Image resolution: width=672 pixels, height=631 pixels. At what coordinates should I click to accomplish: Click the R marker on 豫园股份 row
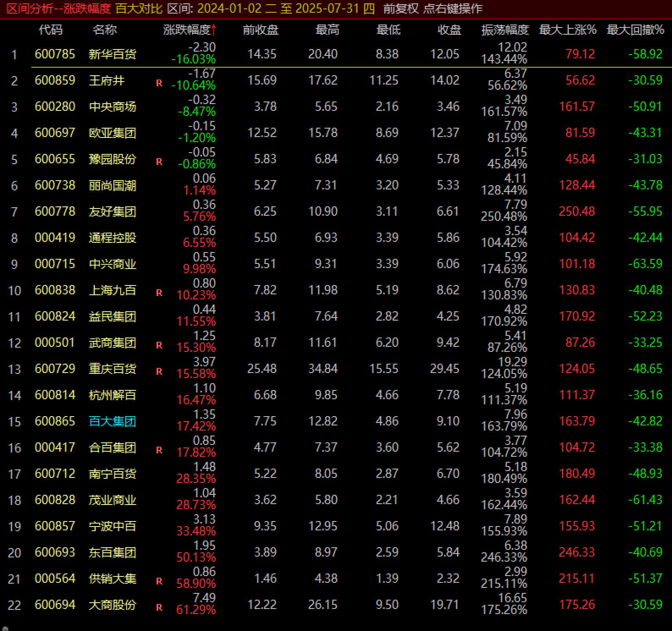pyautogui.click(x=159, y=162)
